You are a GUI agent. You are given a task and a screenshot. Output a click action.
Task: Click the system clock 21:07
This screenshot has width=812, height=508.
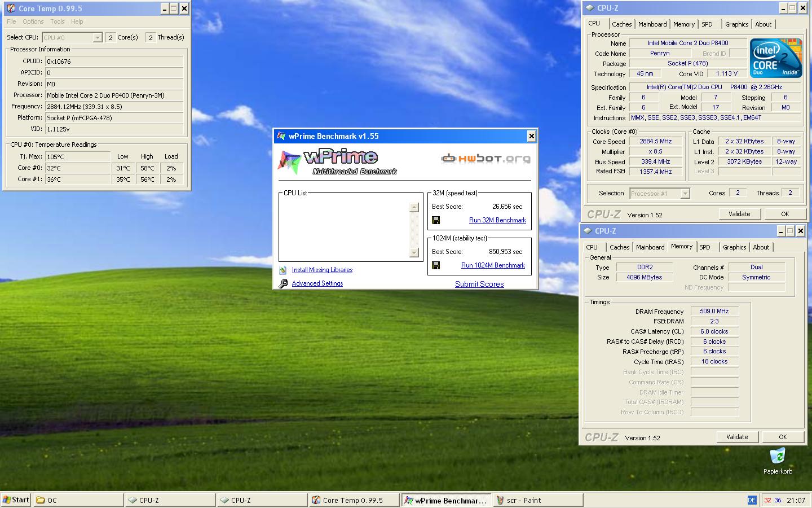796,500
